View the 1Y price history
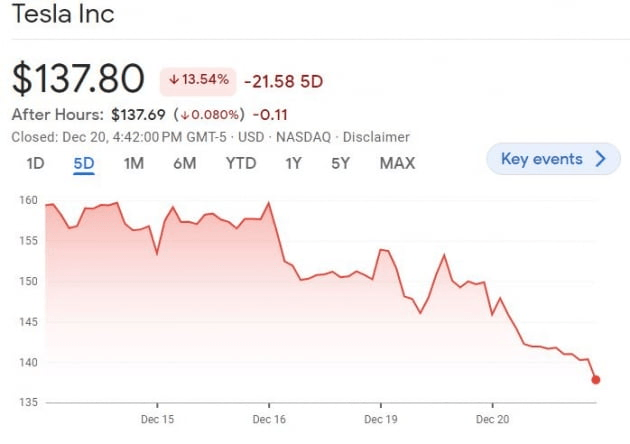This screenshot has width=630, height=444. [x=293, y=163]
